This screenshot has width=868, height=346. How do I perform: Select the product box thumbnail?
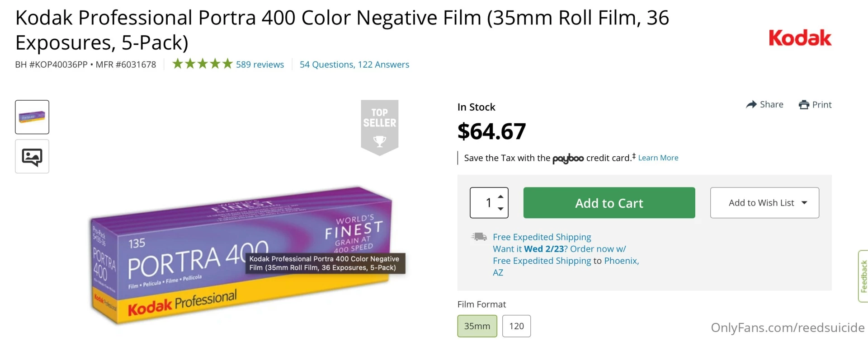tap(32, 117)
